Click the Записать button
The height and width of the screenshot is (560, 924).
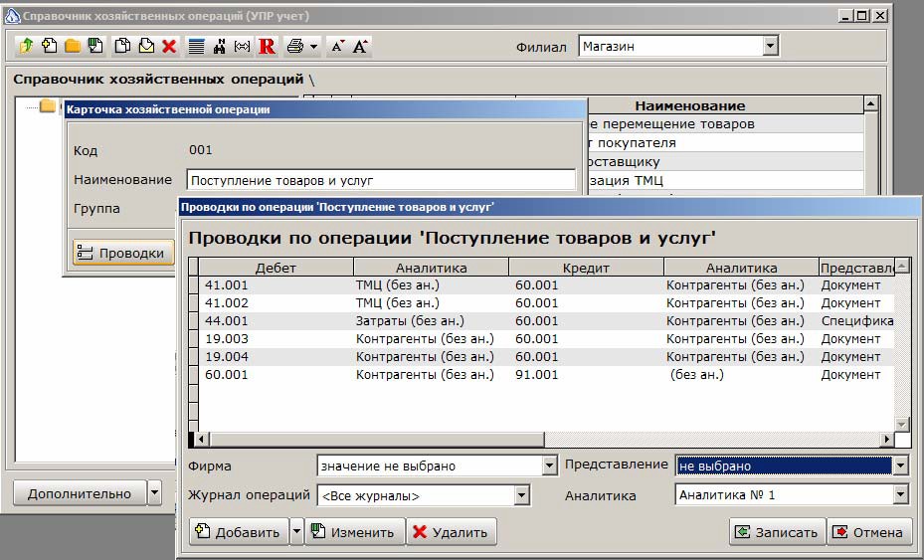pos(778,532)
